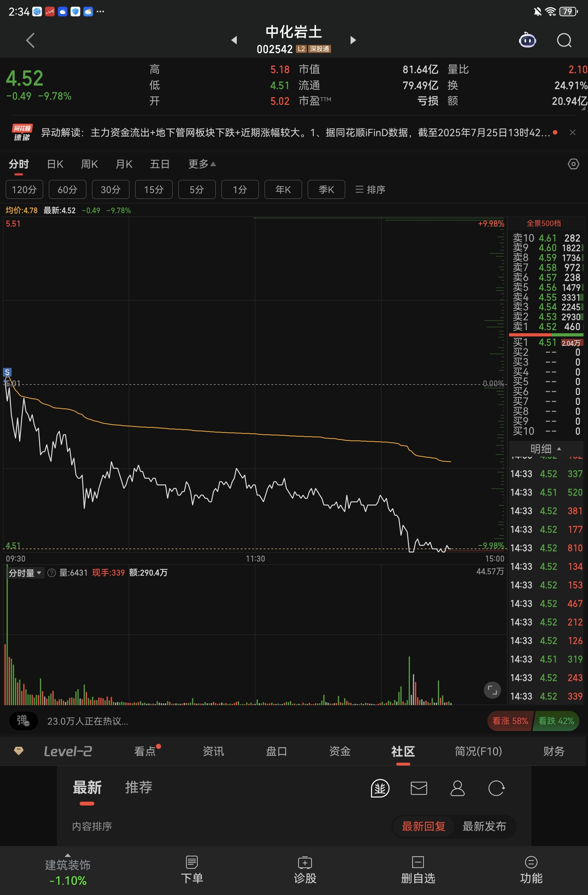Open the 简况(F10) tab
Screen dimensions: 588x895
click(478, 751)
